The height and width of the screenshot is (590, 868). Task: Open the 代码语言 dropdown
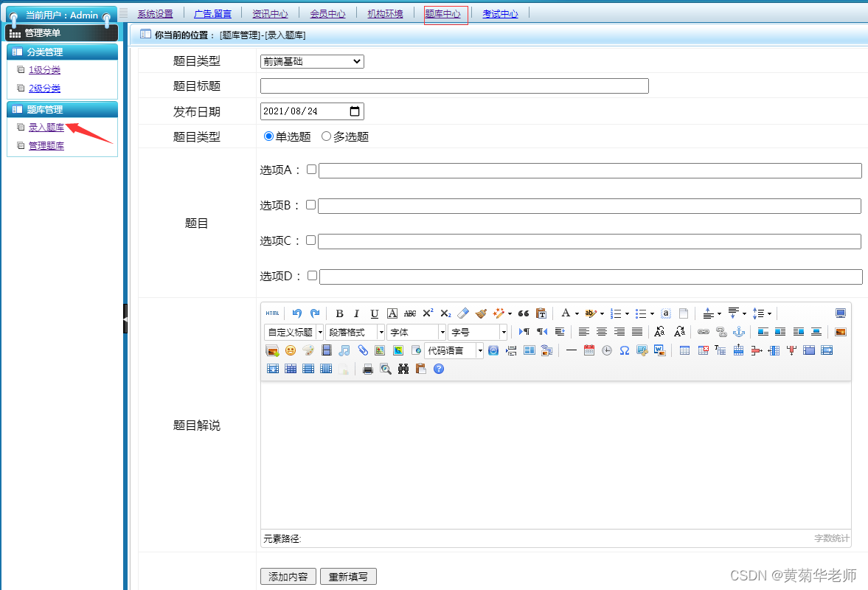[x=453, y=350]
